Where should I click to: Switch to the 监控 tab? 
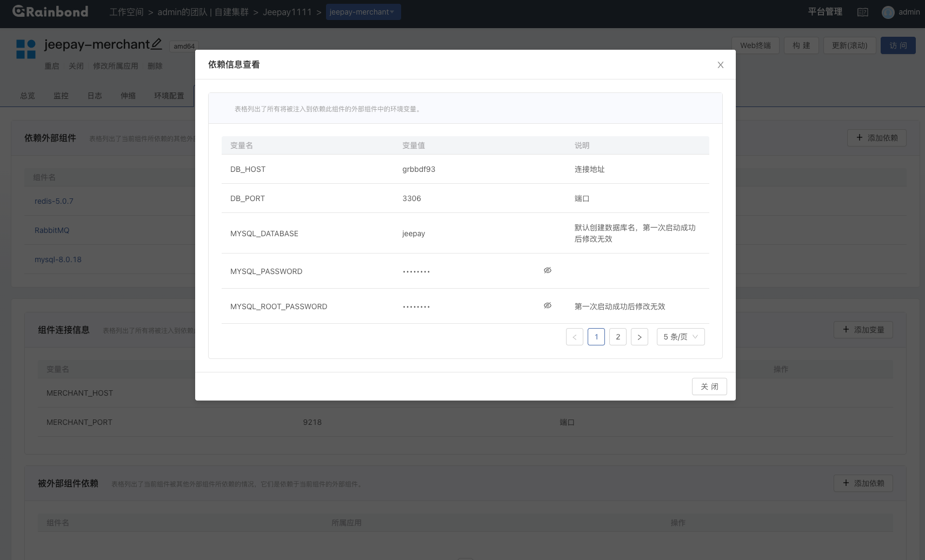61,96
